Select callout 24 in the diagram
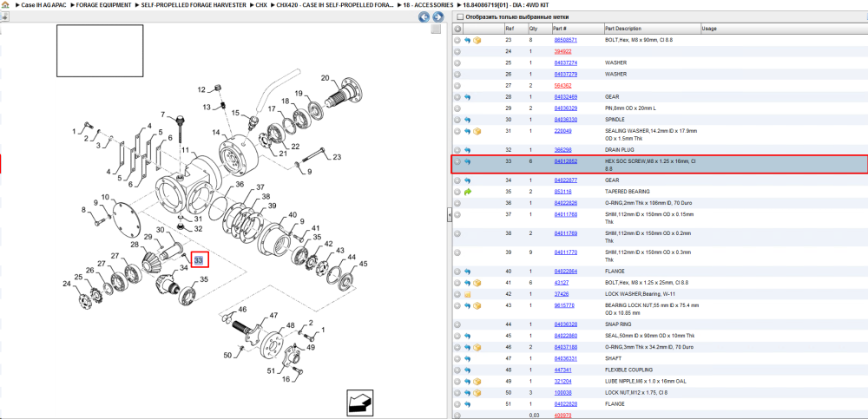 pyautogui.click(x=67, y=284)
